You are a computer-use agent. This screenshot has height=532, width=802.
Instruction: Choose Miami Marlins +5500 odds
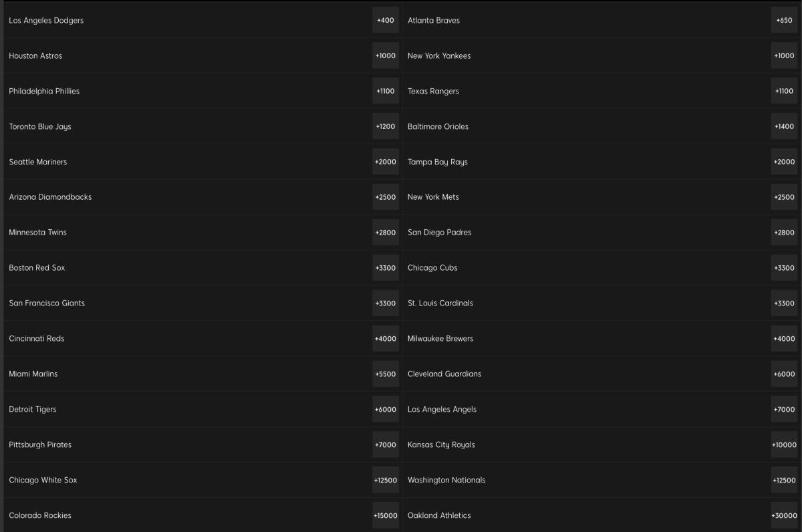[x=386, y=374]
